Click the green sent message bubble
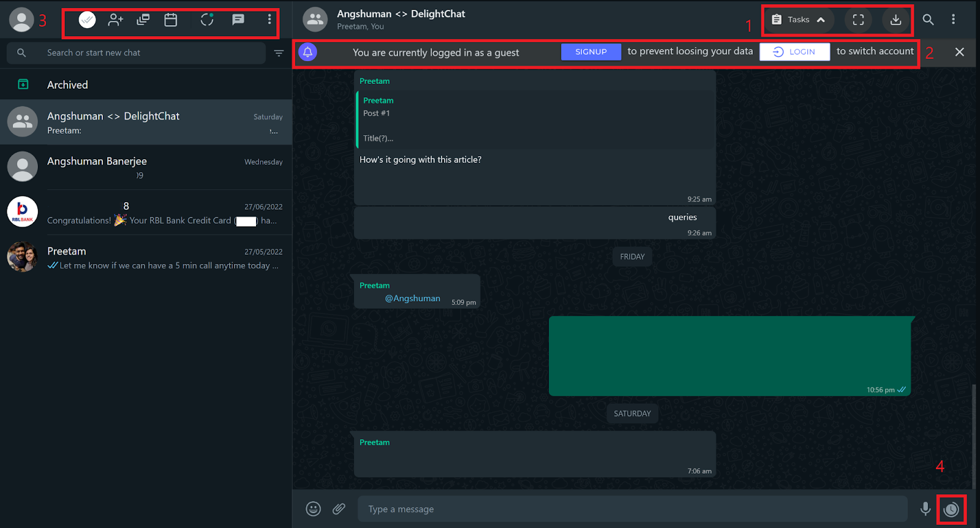Screen dimensions: 980x528 (729, 356)
